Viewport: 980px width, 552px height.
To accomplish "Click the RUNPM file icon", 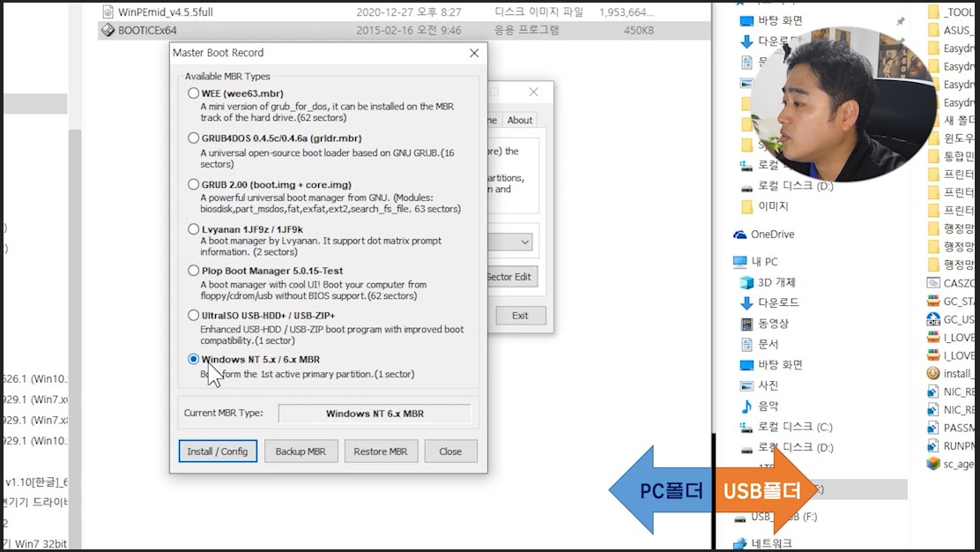I will [x=933, y=445].
